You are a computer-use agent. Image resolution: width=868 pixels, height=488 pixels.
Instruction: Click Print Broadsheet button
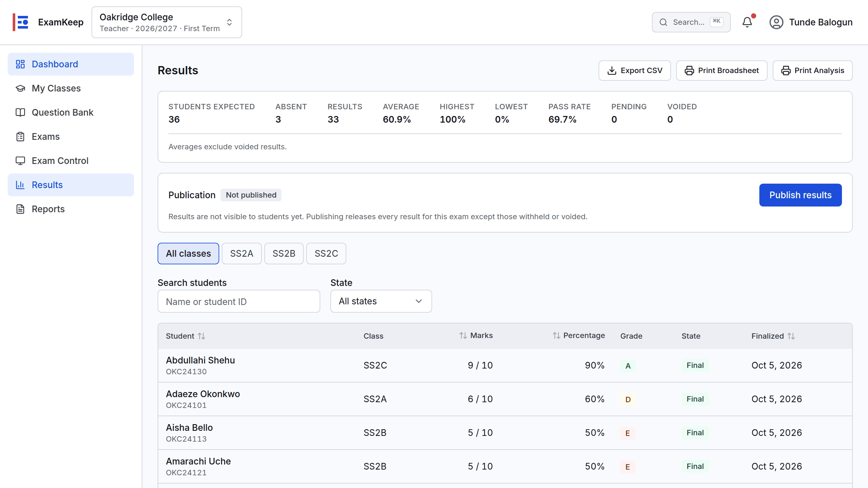coord(722,71)
